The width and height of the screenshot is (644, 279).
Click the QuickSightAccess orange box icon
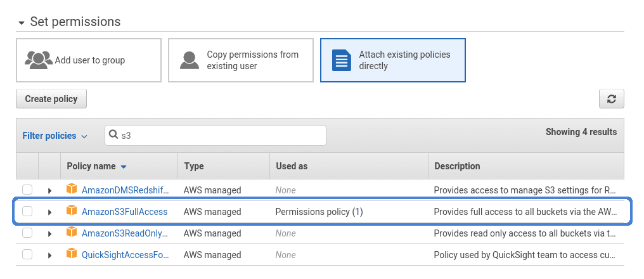coord(72,254)
